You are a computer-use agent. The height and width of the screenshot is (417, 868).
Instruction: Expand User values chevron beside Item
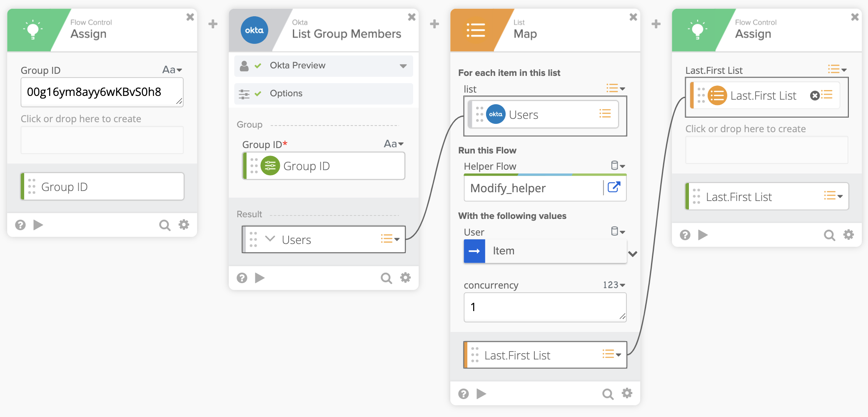633,254
